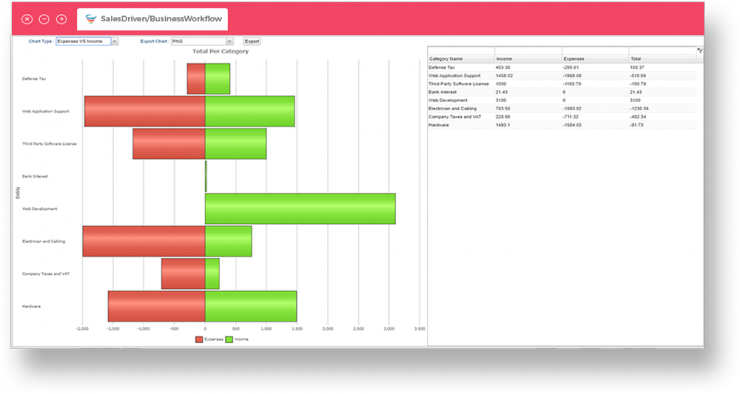
Task: Minimize the window using the minus circle
Action: point(44,19)
